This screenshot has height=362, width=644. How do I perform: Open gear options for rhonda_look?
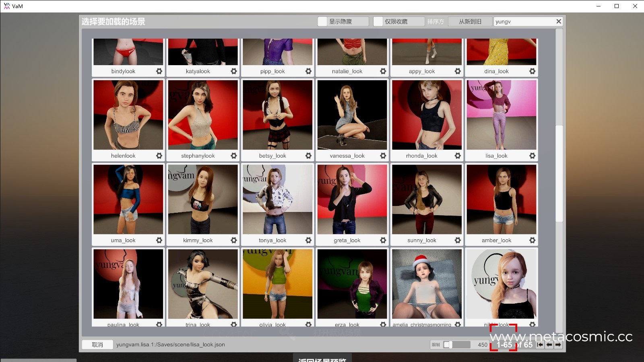point(458,156)
